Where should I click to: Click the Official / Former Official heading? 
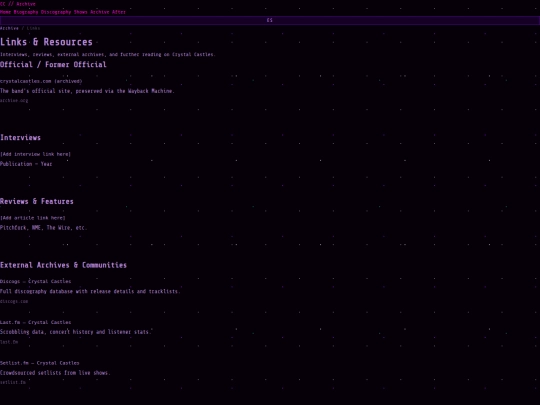53,64
